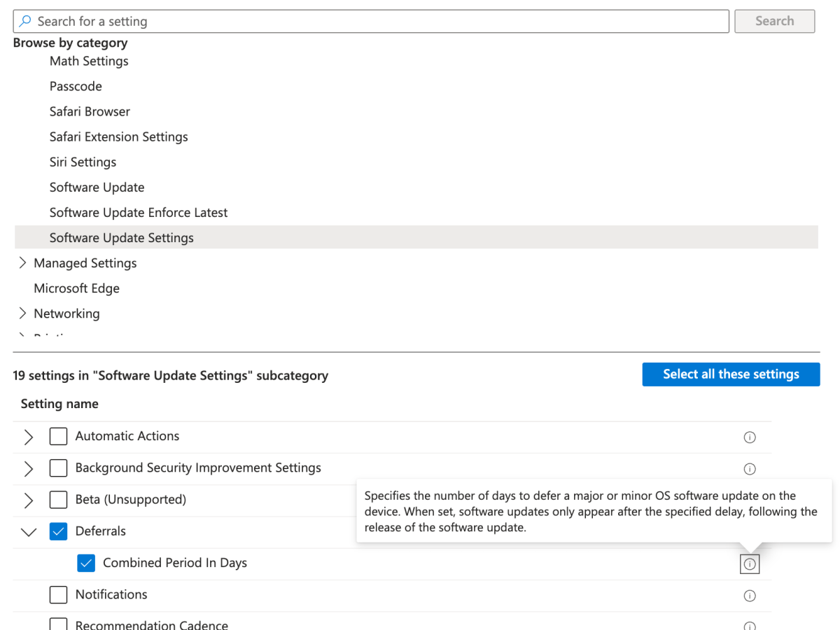Expand the Managed Settings category
Viewport: 840px width, 630px height.
pyautogui.click(x=22, y=262)
